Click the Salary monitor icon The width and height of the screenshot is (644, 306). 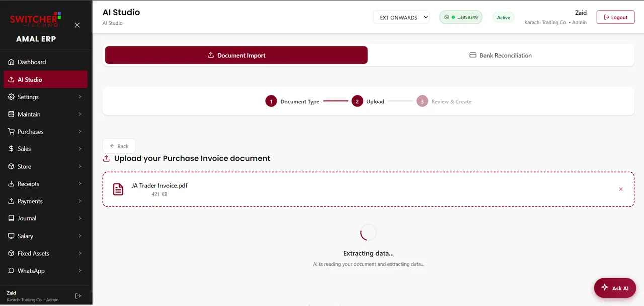pos(11,236)
